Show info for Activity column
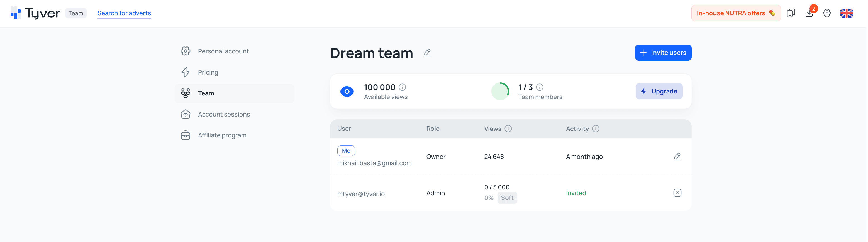The height and width of the screenshot is (242, 868). coord(595,129)
